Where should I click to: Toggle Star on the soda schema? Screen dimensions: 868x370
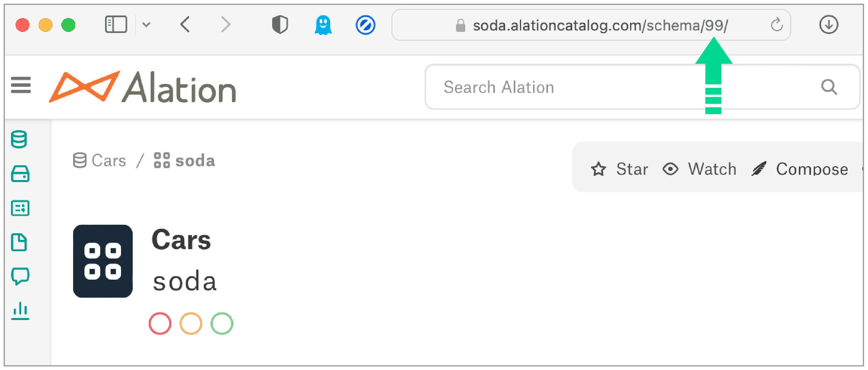[620, 169]
